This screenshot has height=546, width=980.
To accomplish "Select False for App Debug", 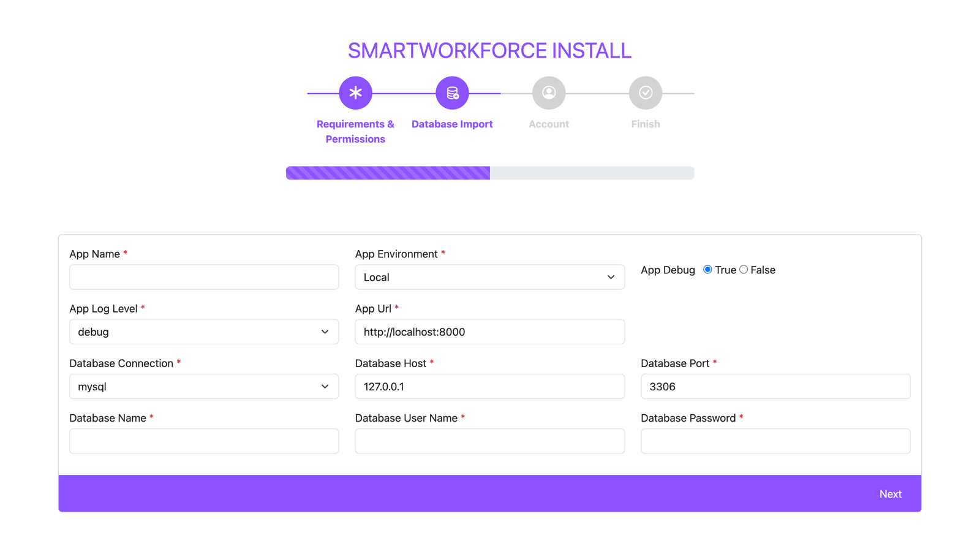I will [x=744, y=270].
